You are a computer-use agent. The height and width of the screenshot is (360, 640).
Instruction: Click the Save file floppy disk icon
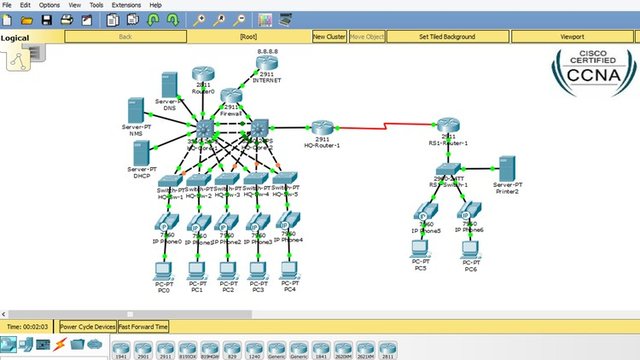[47, 20]
